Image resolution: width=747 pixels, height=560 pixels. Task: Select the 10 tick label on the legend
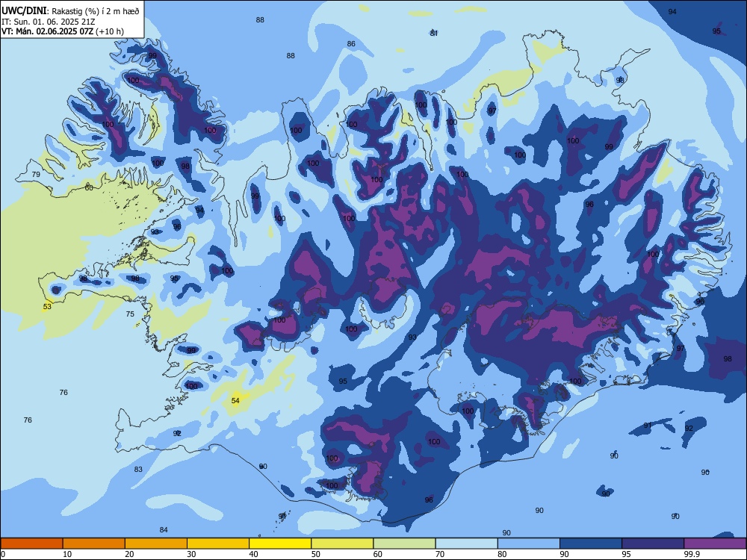click(67, 554)
